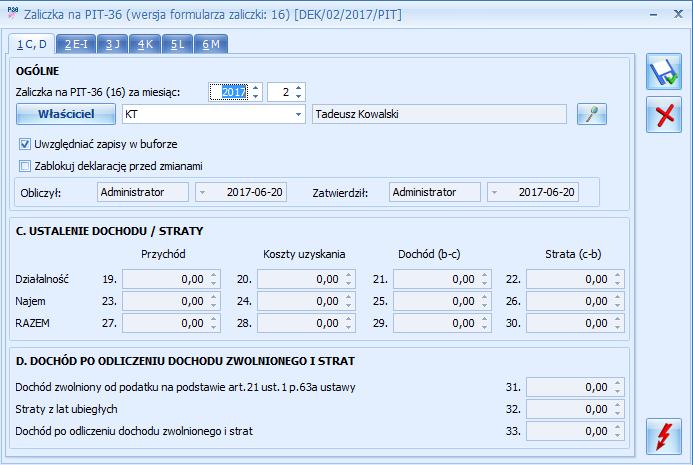Viewport: 693px width, 465px height.
Task: Toggle Uwzględniać zapisy w buforze checkbox
Action: 25,144
